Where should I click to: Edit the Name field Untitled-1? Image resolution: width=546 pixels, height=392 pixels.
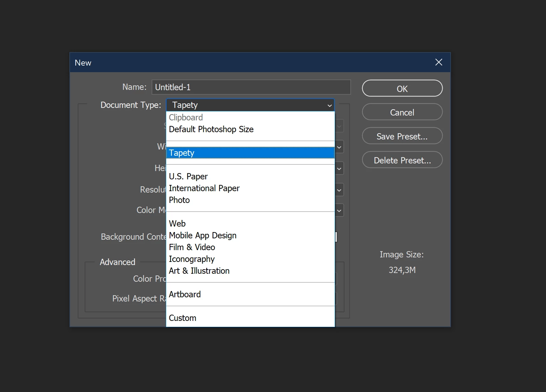[251, 87]
